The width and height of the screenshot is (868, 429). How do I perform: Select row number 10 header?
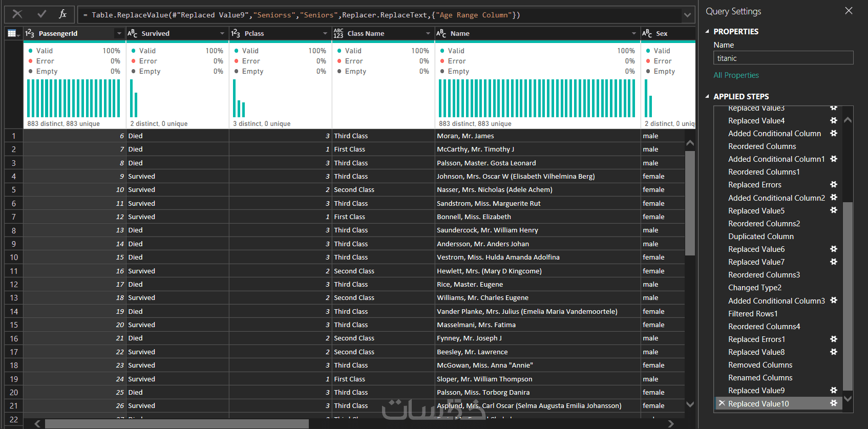(14, 257)
